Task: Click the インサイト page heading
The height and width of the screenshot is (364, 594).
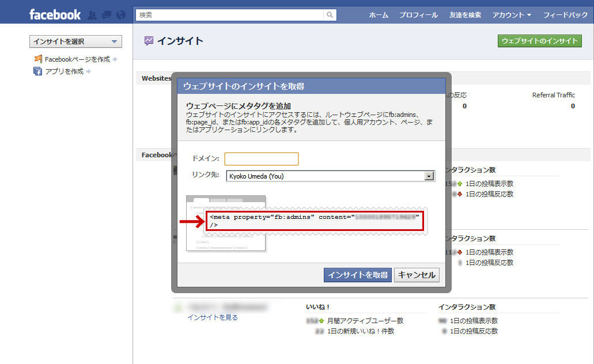Action: tap(180, 41)
